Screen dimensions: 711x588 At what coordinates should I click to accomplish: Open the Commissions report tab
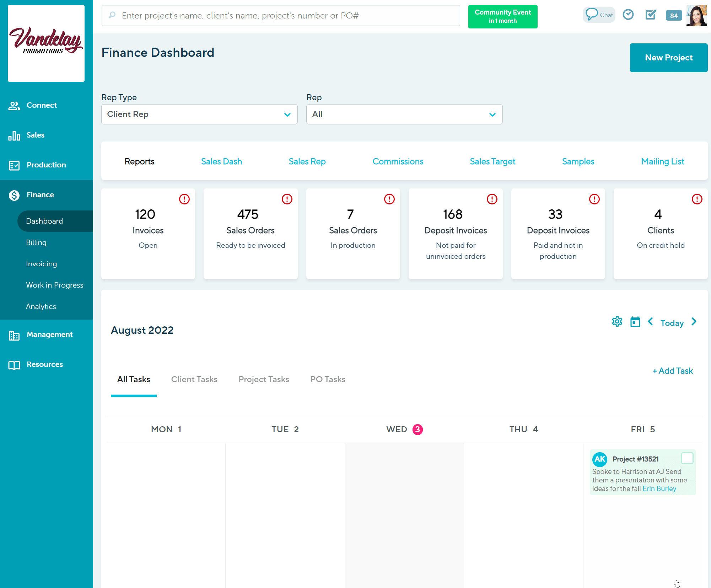[398, 161]
